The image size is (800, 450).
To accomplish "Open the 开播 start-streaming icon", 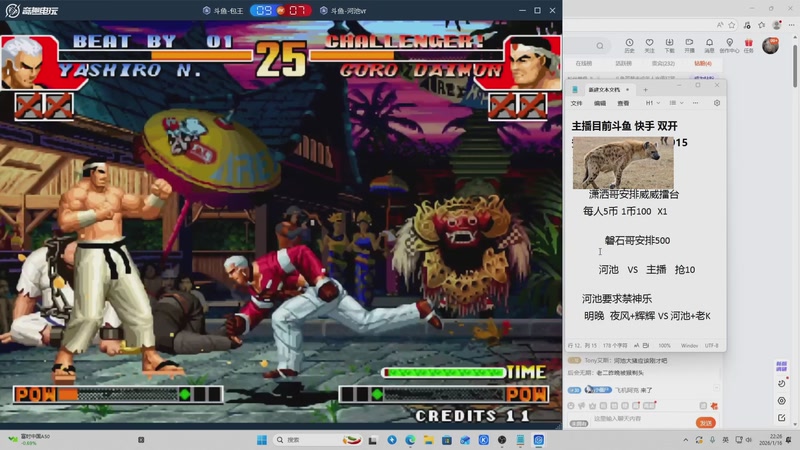I will tap(689, 45).
